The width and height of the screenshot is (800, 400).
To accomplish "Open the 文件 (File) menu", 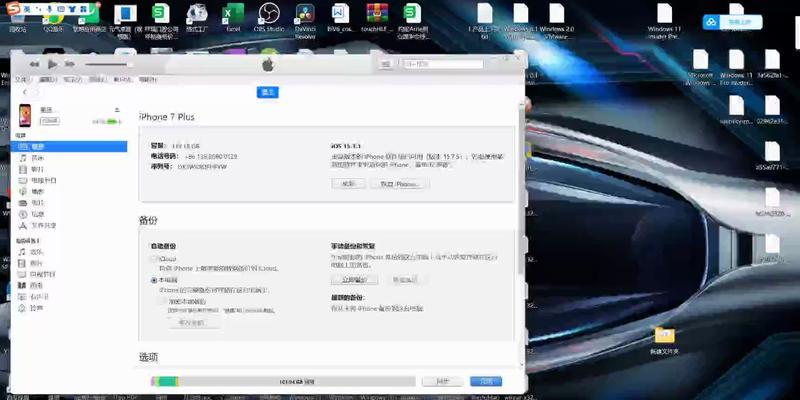I will [21, 80].
